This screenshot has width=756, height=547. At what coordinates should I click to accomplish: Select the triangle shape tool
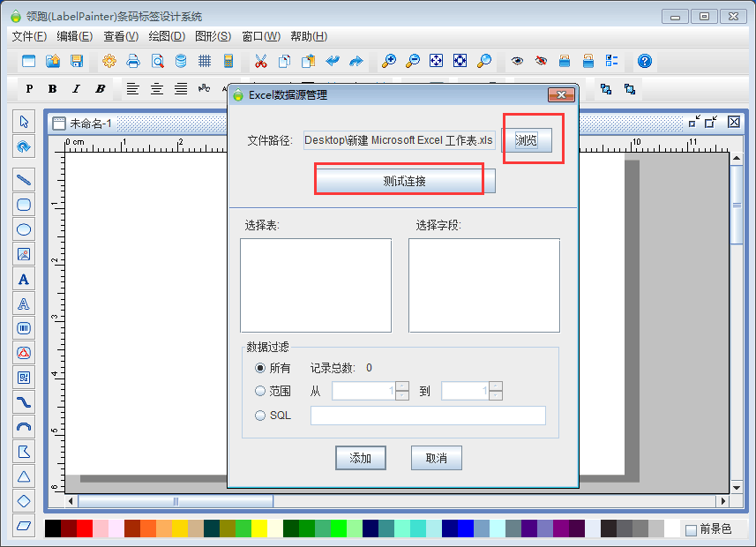click(x=24, y=476)
